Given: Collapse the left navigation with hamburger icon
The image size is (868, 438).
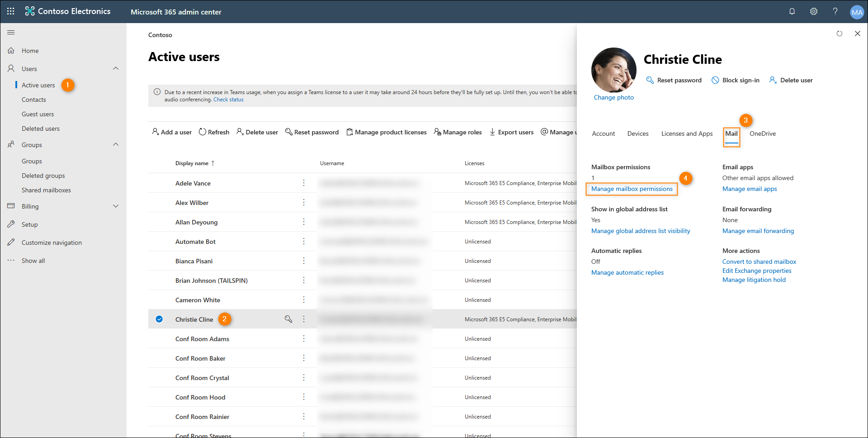Looking at the screenshot, I should click(x=11, y=32).
